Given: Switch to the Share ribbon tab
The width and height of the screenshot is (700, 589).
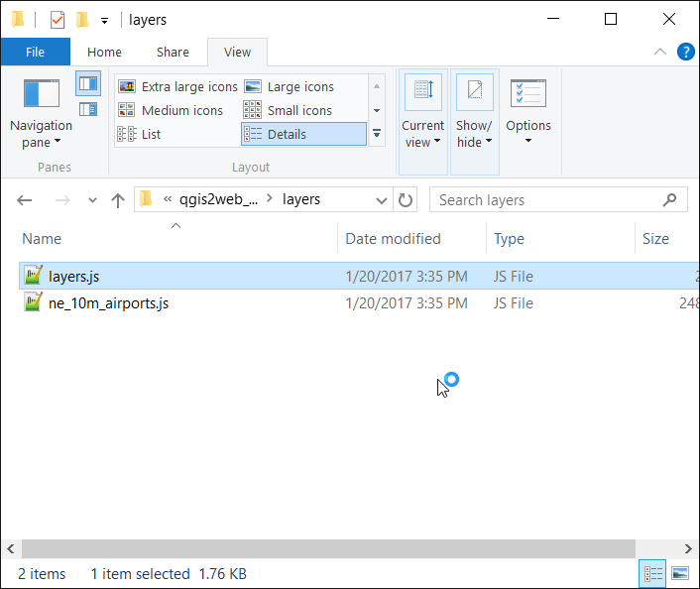Looking at the screenshot, I should (x=173, y=53).
